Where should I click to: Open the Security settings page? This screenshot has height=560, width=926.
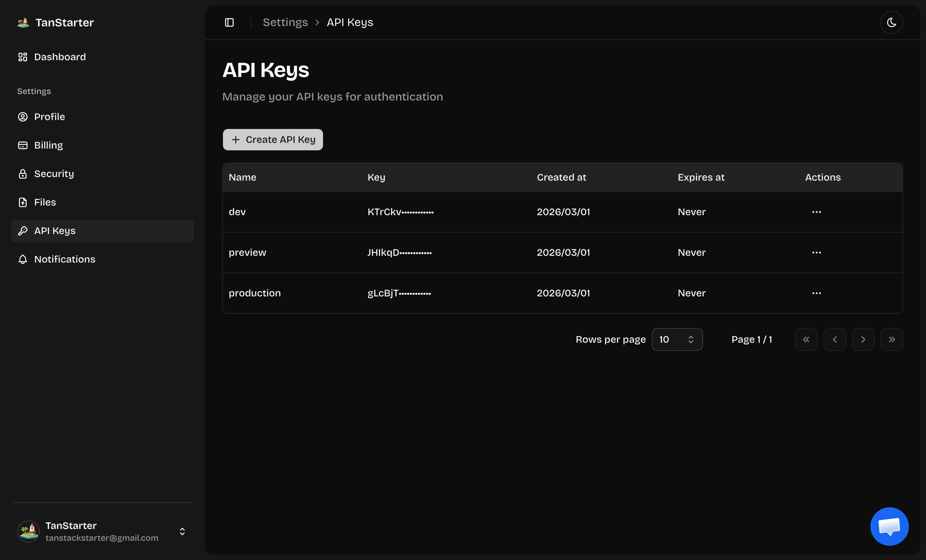pos(54,173)
